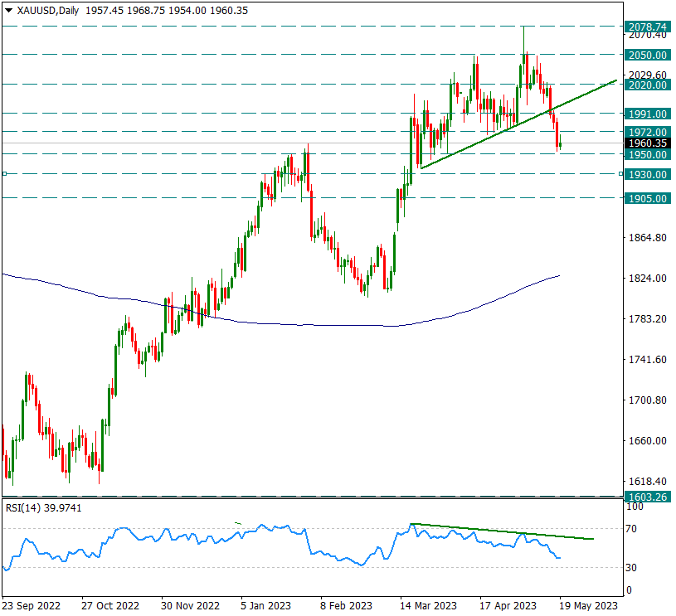Click the 17 Apr 2023 date label
Image resolution: width=676 pixels, height=616 pixels.
(508, 606)
